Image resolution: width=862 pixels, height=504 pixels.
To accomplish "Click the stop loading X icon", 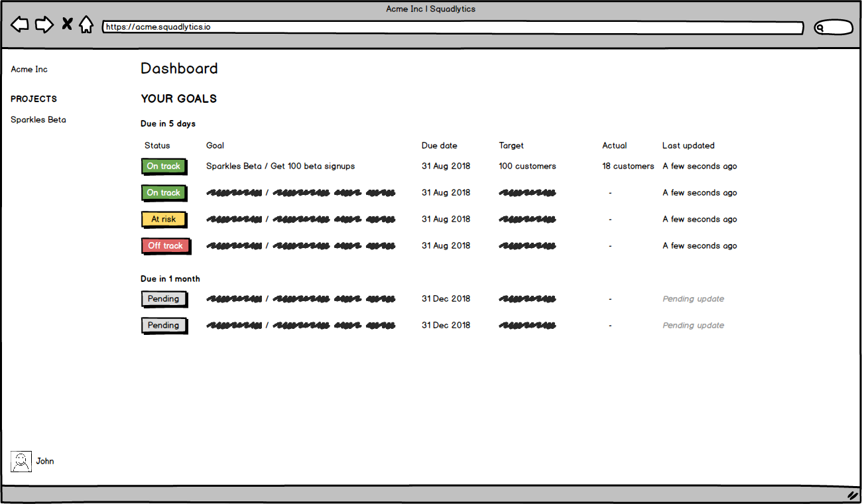I will (66, 23).
